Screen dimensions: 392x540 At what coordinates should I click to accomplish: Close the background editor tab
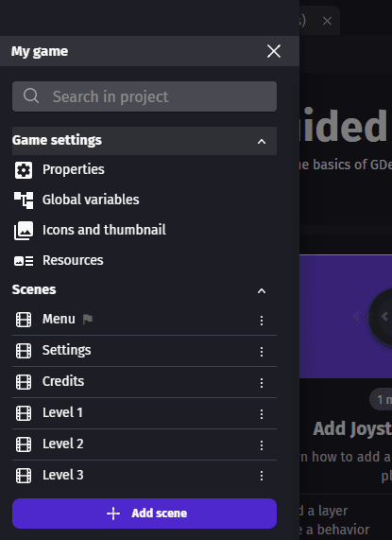[x=327, y=21]
